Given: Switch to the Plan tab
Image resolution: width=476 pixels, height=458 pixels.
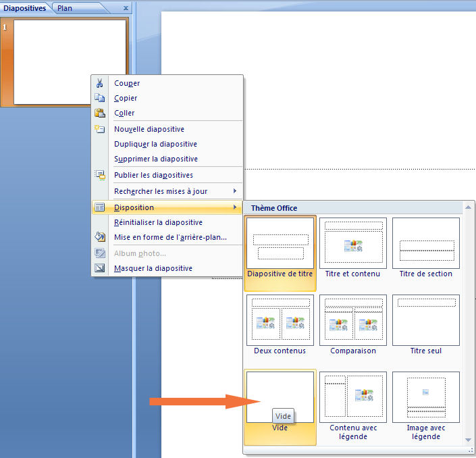Looking at the screenshot, I should click(65, 8).
